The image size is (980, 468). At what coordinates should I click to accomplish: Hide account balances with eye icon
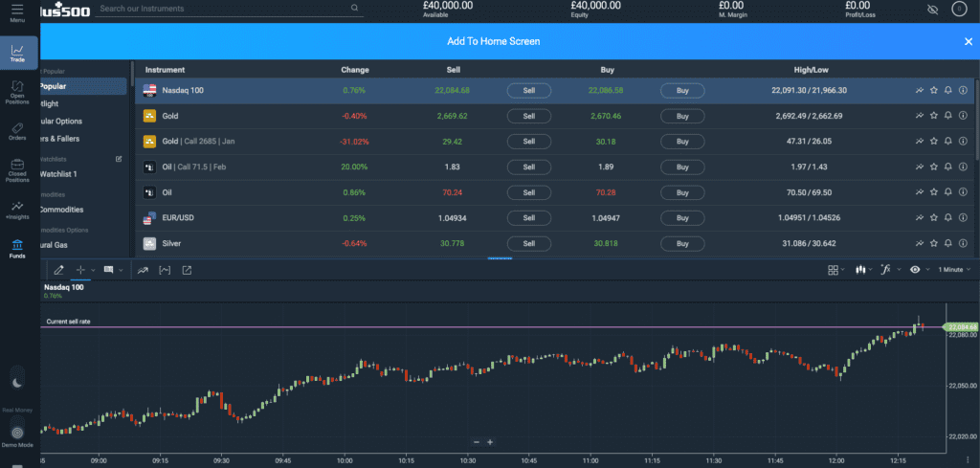[932, 10]
